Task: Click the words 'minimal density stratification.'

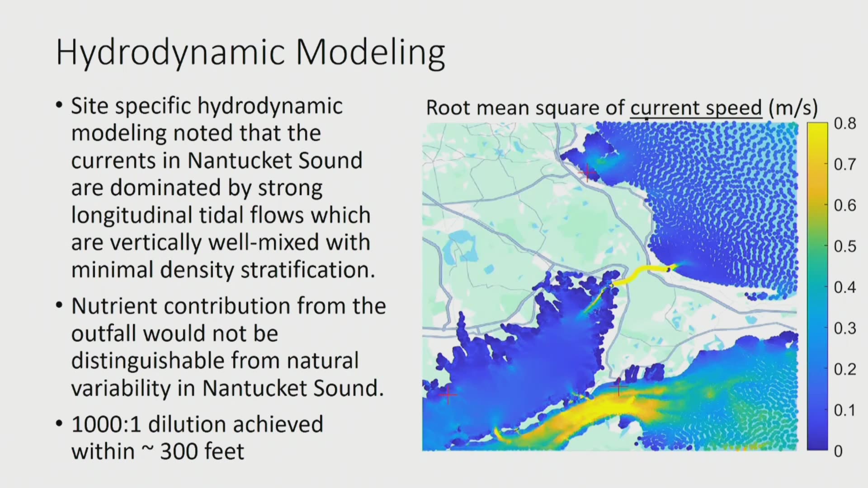Action: tap(223, 270)
